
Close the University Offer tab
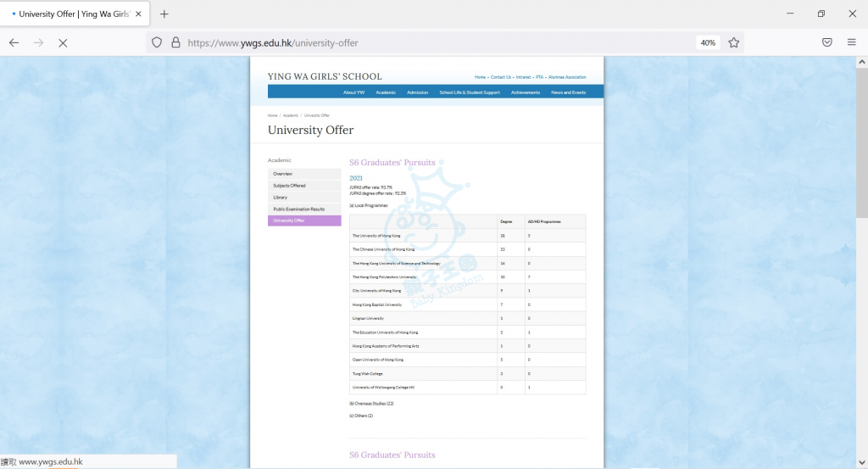click(x=137, y=14)
